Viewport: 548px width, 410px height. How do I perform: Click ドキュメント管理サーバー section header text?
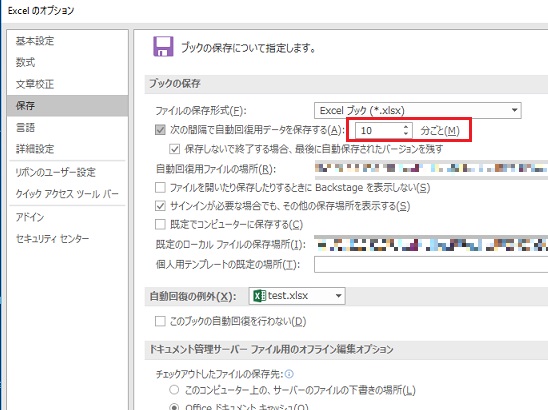pyautogui.click(x=271, y=349)
